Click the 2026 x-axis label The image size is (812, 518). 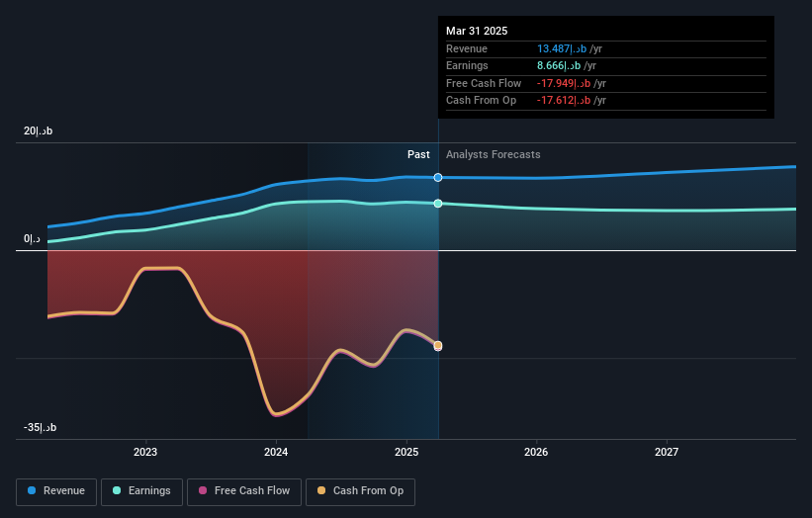click(536, 452)
